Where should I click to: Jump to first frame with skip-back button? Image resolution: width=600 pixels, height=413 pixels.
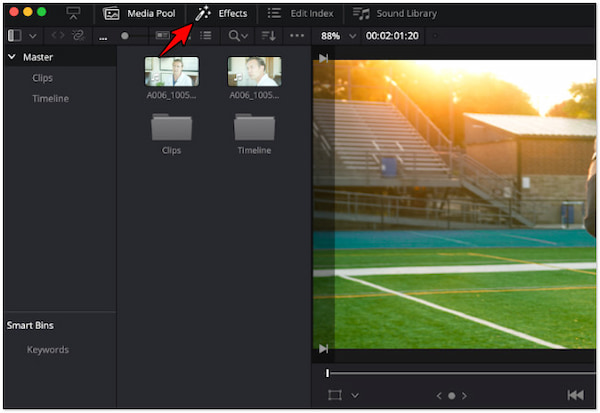[575, 395]
